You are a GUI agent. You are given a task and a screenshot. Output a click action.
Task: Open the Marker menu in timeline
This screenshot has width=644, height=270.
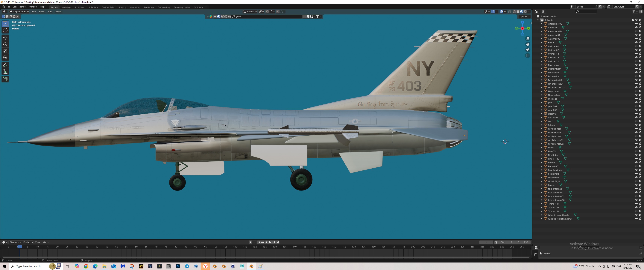point(46,242)
